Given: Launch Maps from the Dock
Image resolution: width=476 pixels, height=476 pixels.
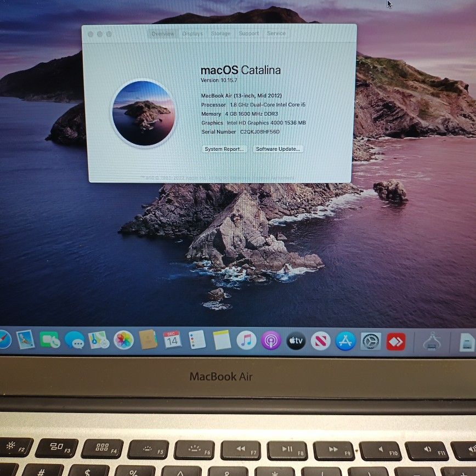Looking at the screenshot, I should pyautogui.click(x=99, y=339).
